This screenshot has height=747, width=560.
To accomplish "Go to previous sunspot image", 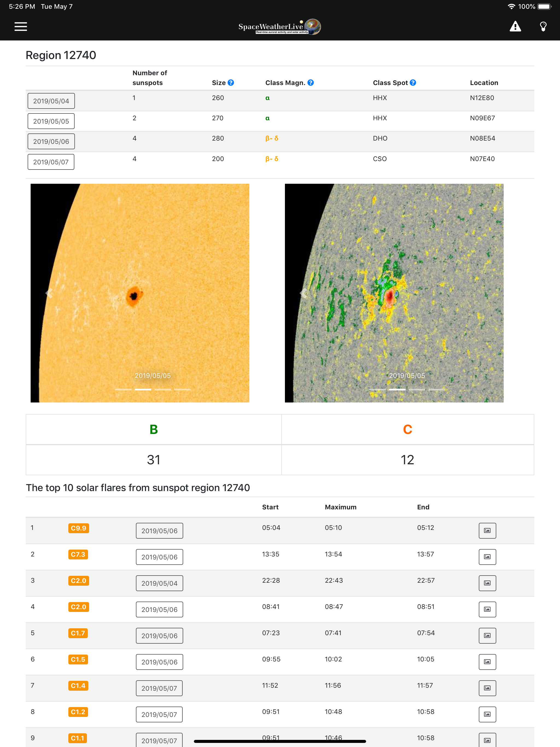I will point(49,293).
